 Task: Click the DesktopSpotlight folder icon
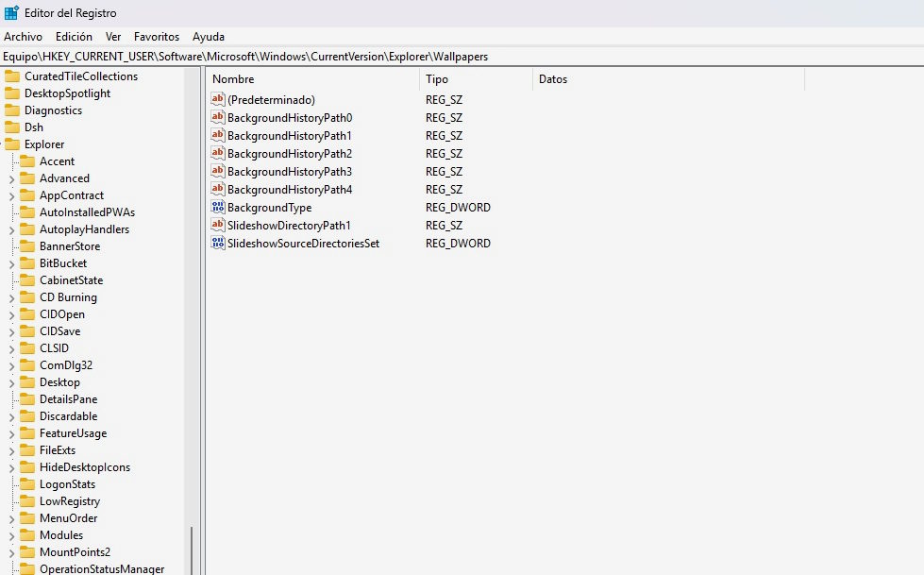[11, 93]
